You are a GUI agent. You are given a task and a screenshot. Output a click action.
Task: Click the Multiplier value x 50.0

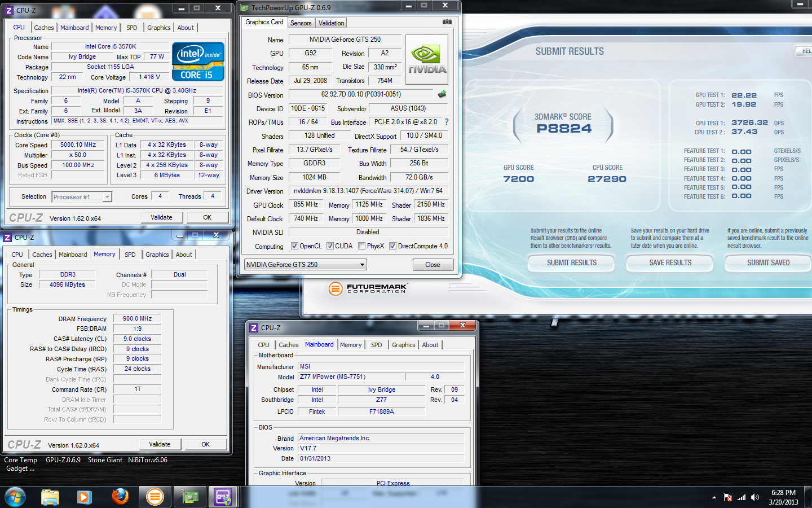[x=78, y=155]
